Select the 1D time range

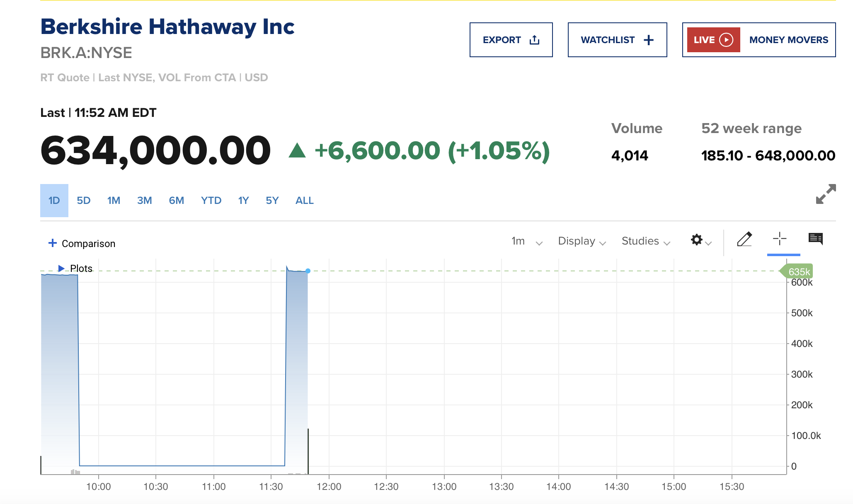tap(54, 201)
